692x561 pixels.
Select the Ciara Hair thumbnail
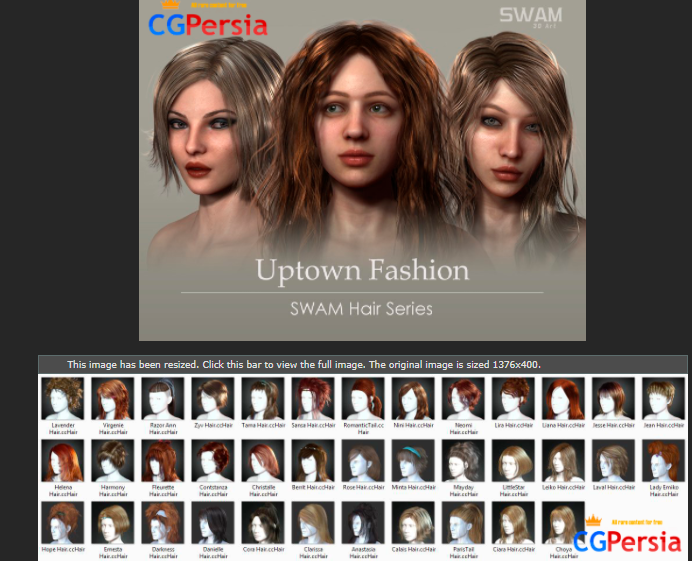tap(513, 523)
